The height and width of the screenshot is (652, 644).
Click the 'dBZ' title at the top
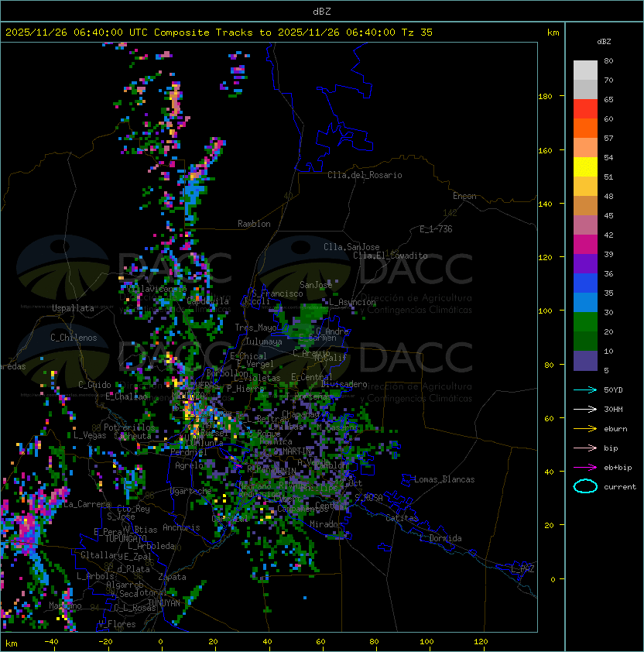click(322, 11)
